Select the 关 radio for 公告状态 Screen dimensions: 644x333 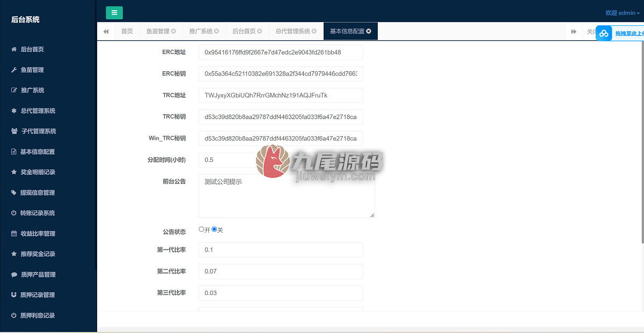point(214,229)
